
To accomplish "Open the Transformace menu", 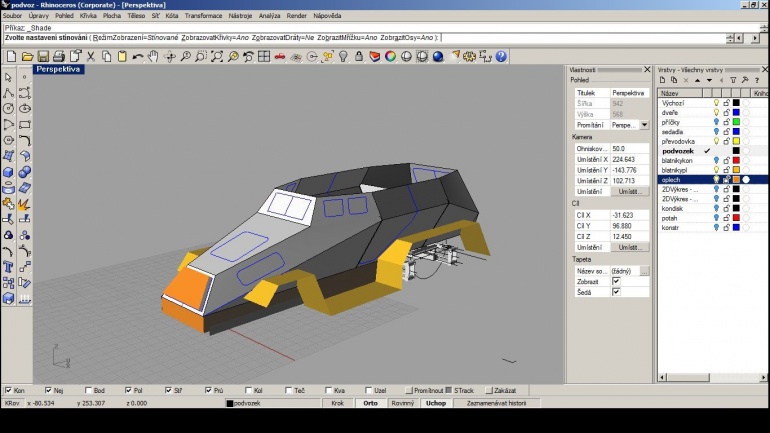I will coord(203,16).
